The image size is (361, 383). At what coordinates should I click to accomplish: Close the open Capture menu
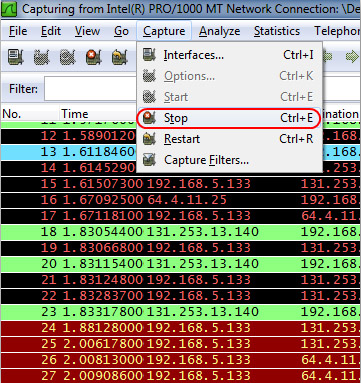[x=164, y=31]
